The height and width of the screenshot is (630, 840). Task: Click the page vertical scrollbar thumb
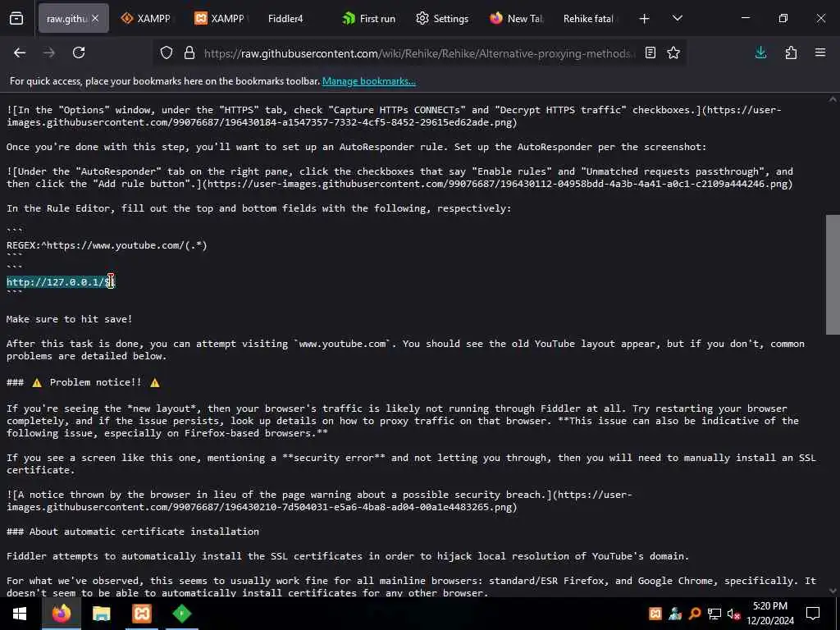833,274
